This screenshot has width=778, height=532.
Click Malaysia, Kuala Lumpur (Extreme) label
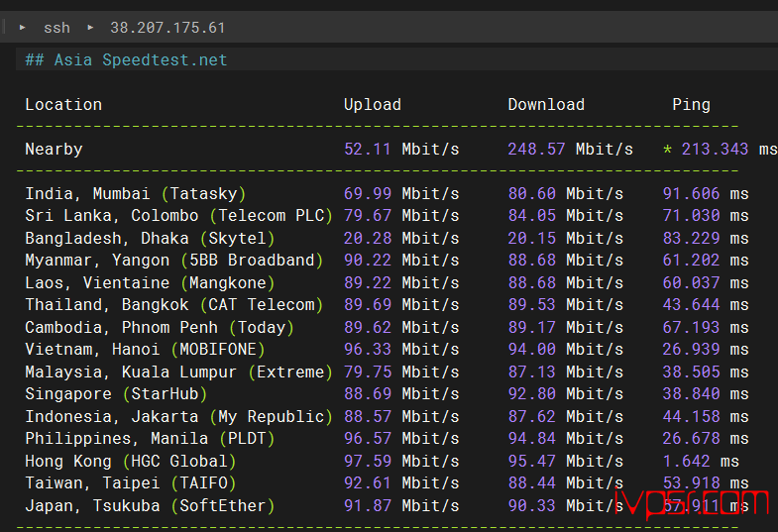coord(178,372)
